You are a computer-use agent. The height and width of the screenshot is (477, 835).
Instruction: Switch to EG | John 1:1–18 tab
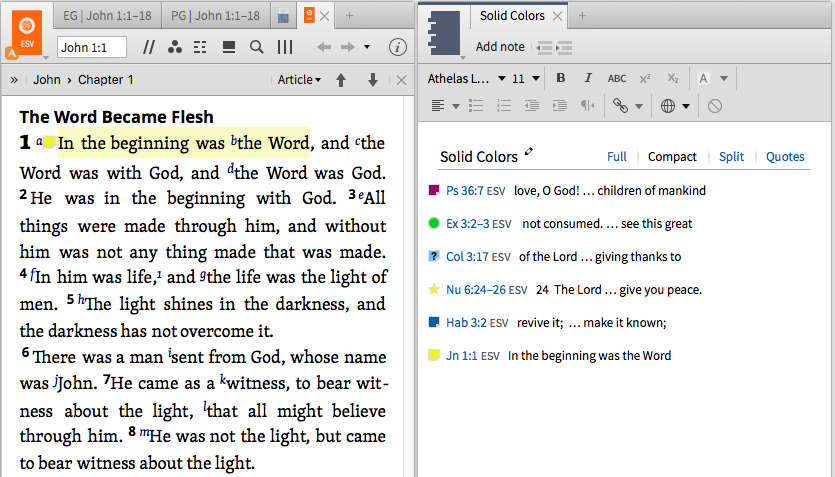click(107, 16)
